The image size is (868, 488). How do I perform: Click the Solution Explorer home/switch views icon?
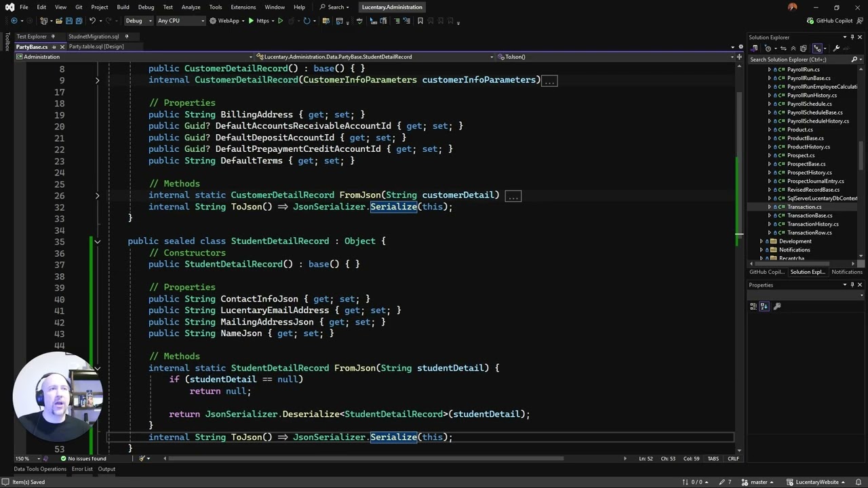[x=755, y=48]
